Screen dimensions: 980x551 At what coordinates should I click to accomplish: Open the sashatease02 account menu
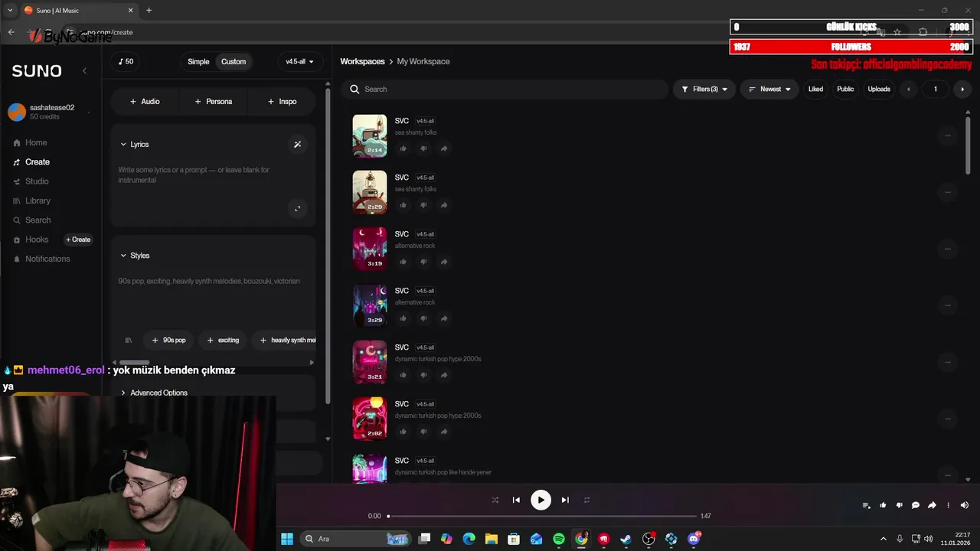[50, 112]
